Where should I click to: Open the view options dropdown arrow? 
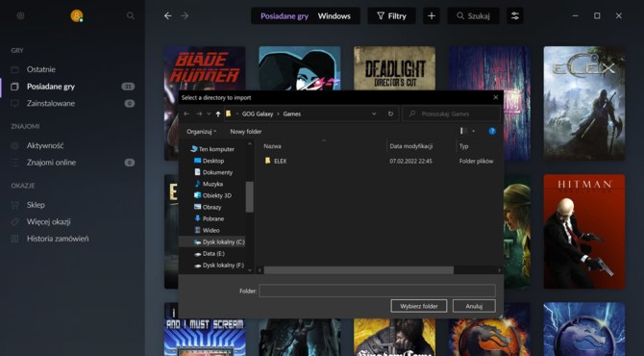tap(474, 131)
